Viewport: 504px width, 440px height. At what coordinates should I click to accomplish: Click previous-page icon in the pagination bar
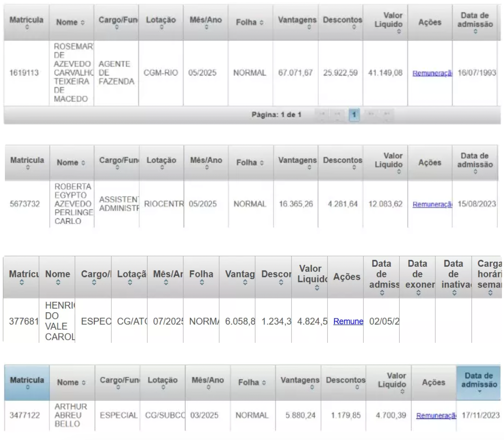(337, 115)
